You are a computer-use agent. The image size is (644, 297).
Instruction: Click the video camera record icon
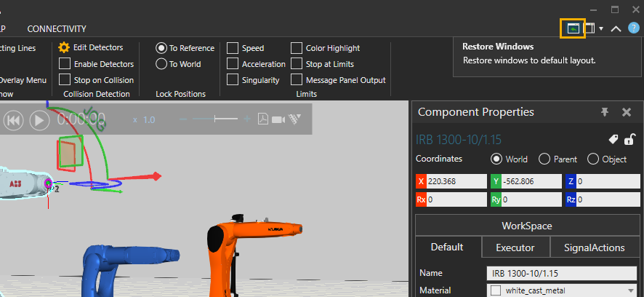pos(278,119)
